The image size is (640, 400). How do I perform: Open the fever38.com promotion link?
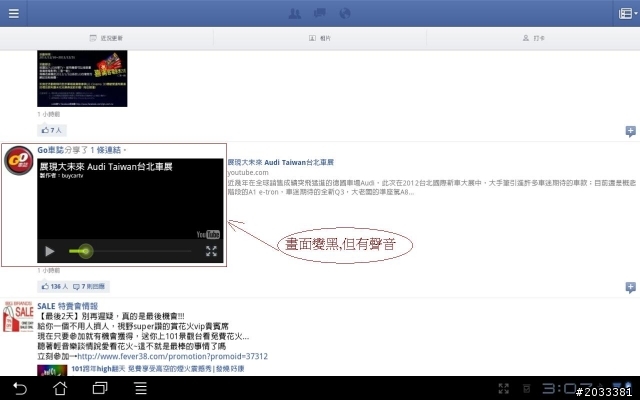click(172, 356)
